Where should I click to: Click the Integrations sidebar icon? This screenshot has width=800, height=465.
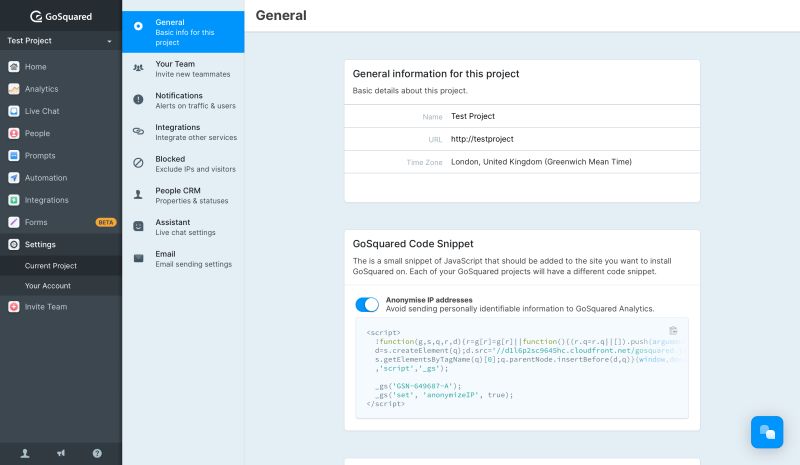point(14,200)
